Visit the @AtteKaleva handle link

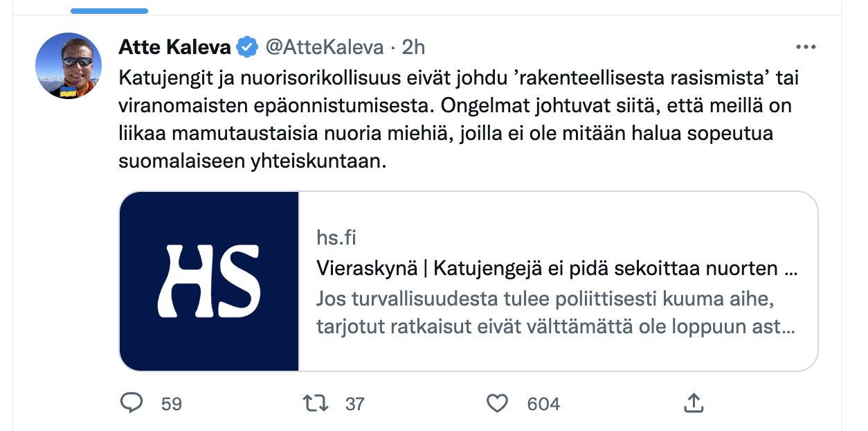(324, 47)
